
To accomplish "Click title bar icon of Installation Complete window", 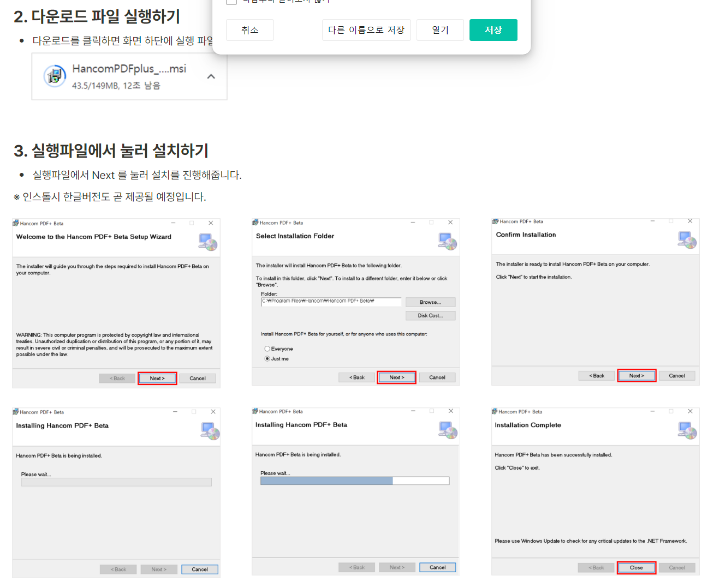I will tap(495, 411).
